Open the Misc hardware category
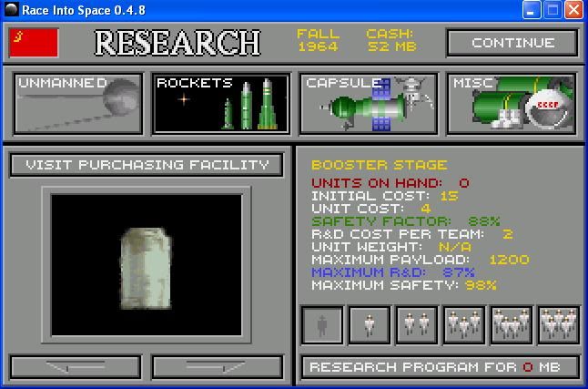This screenshot has height=389, width=588. pos(512,104)
